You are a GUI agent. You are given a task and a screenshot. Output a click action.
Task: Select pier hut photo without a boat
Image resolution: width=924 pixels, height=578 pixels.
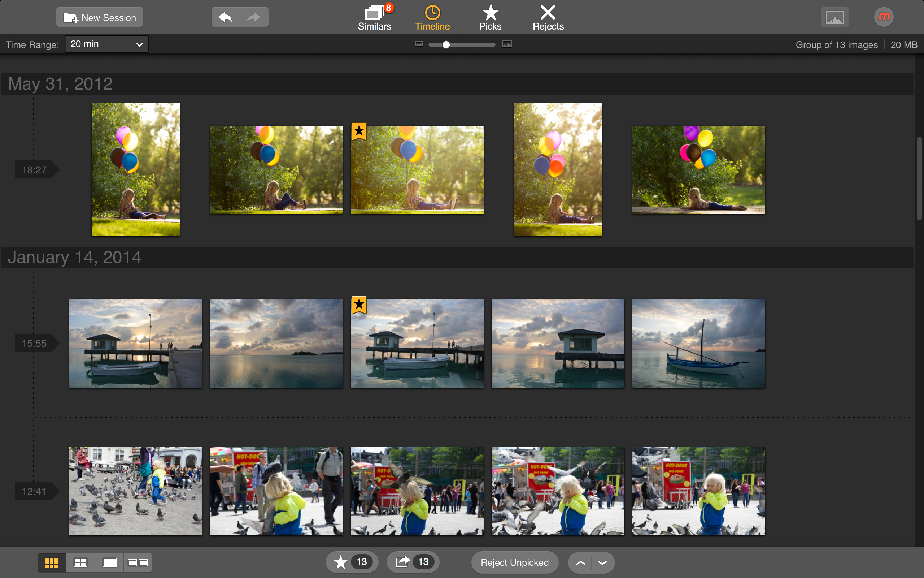point(558,343)
